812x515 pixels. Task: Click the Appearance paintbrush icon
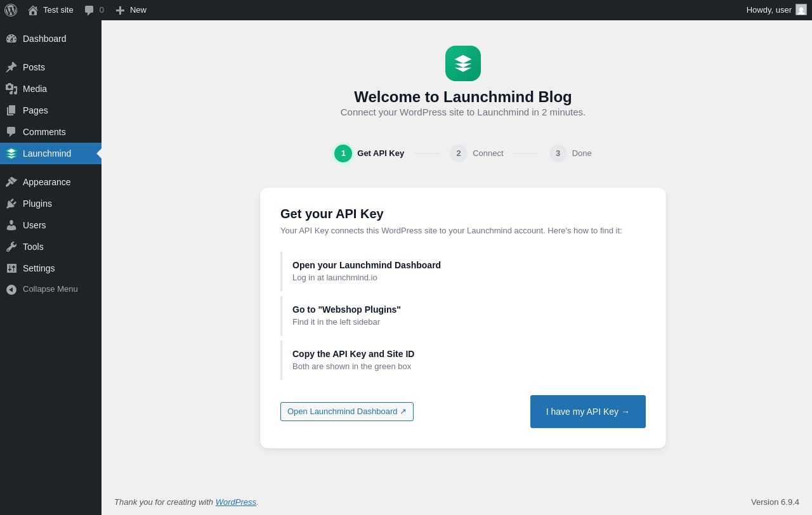click(x=11, y=182)
